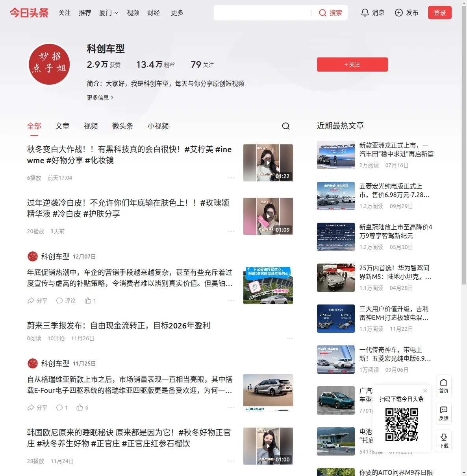Open more options for 韩国欧尼 post

click(x=231, y=461)
